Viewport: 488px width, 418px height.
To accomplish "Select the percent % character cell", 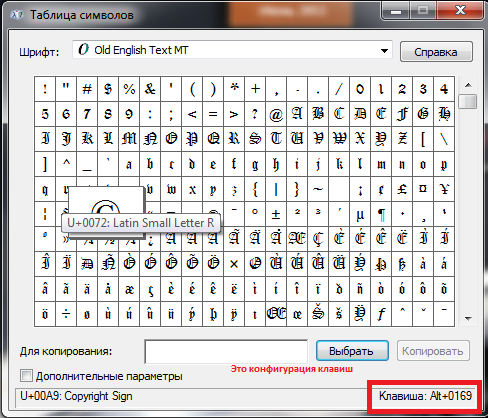I will (129, 89).
